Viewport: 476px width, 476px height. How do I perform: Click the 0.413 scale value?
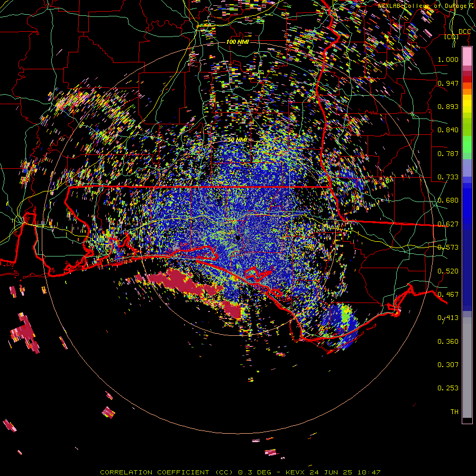(x=448, y=318)
